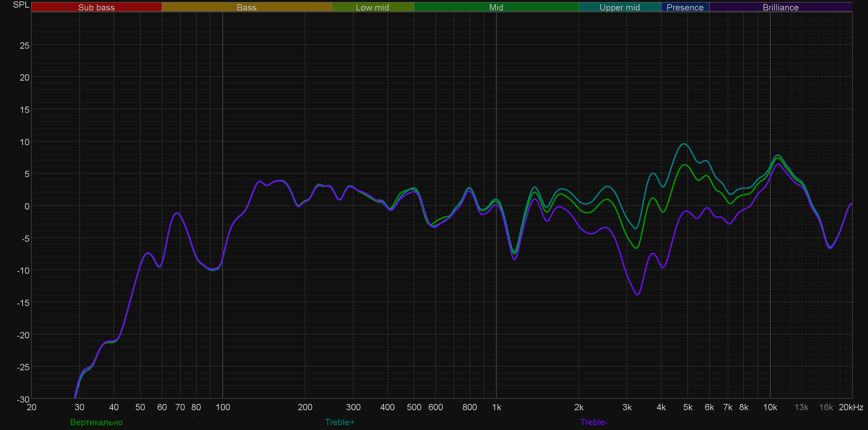Click the -30 dB axis label

(23, 399)
